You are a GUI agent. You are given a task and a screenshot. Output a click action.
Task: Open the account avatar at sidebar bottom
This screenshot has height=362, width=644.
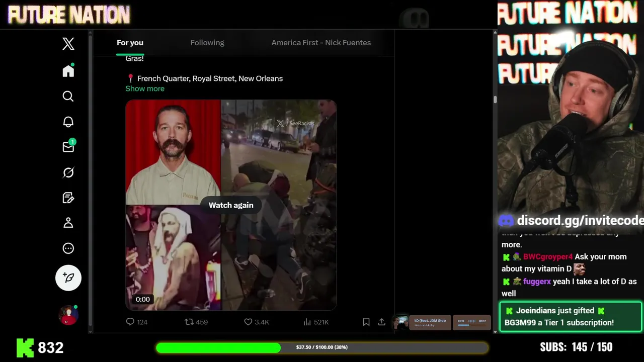click(x=68, y=315)
